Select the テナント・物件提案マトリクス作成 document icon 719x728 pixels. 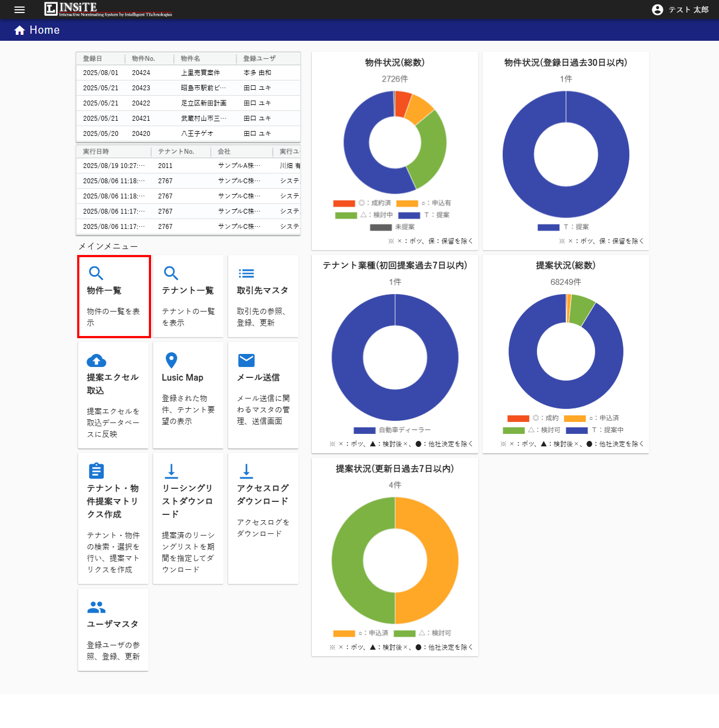coord(96,471)
